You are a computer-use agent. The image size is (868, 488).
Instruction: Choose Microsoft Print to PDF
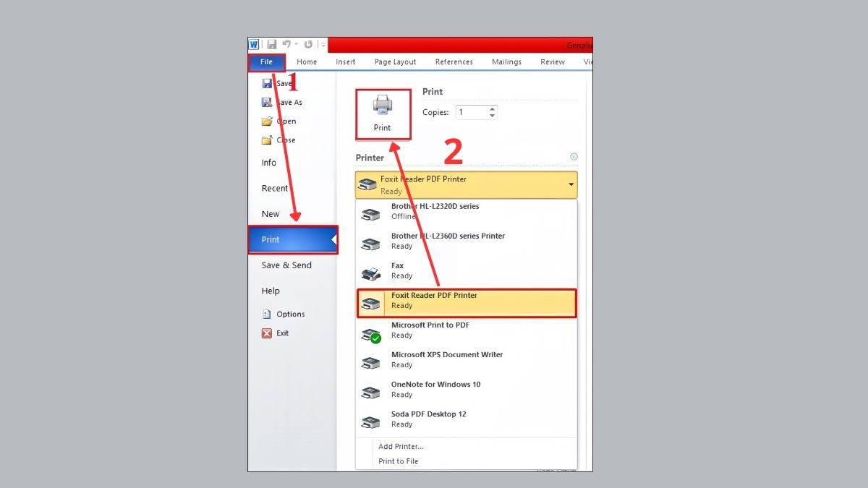pos(467,330)
